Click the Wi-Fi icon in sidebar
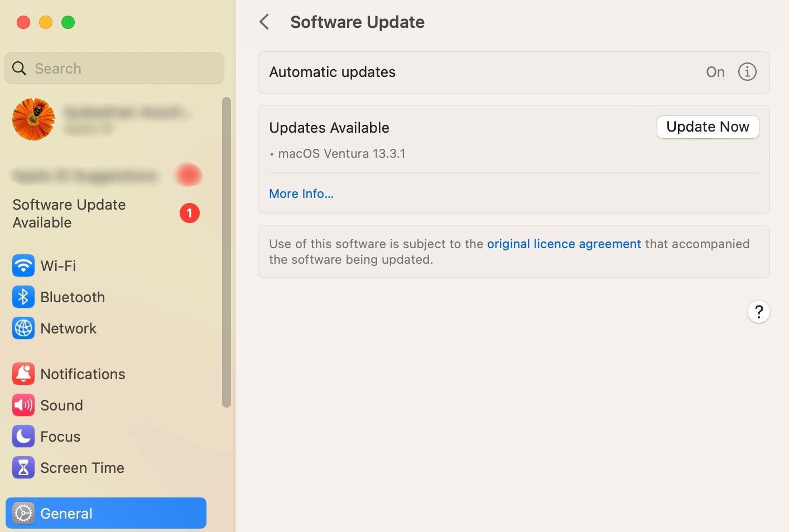Image resolution: width=789 pixels, height=532 pixels. [23, 265]
